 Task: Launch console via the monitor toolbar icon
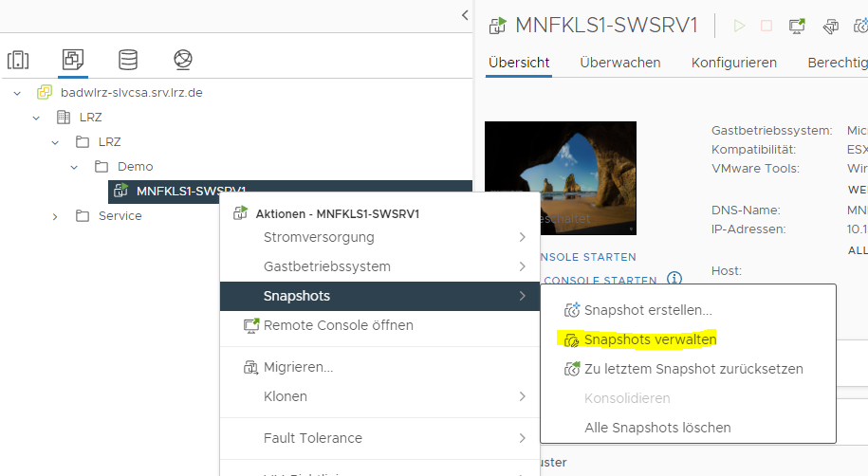coord(798,26)
